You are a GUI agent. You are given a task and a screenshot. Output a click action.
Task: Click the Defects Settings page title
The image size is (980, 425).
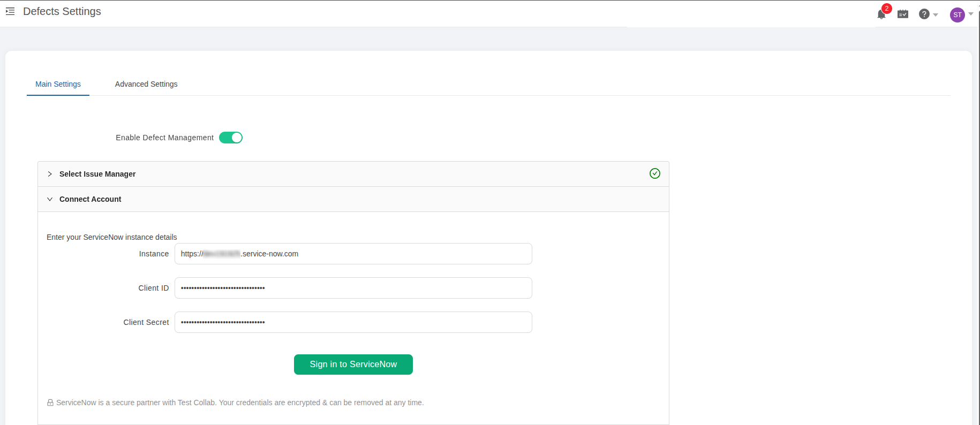[x=62, y=11]
